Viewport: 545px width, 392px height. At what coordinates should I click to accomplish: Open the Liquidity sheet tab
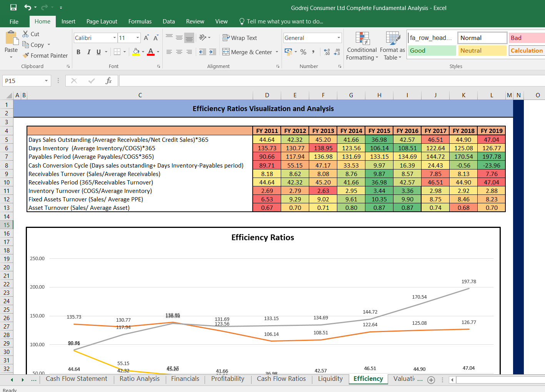pos(330,379)
